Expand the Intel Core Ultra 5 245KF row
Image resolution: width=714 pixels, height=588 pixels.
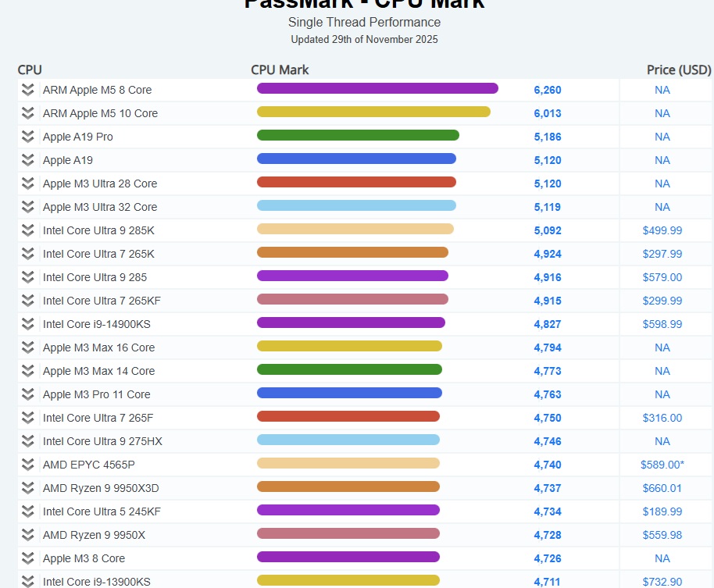tap(28, 511)
